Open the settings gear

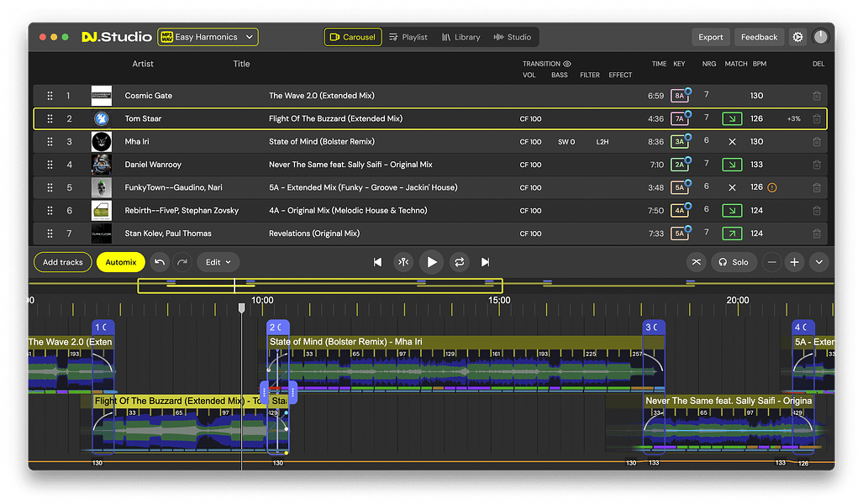coord(797,37)
